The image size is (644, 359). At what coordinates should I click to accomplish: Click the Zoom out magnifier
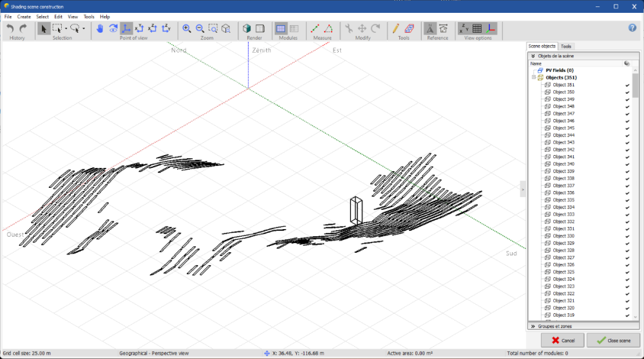point(200,28)
